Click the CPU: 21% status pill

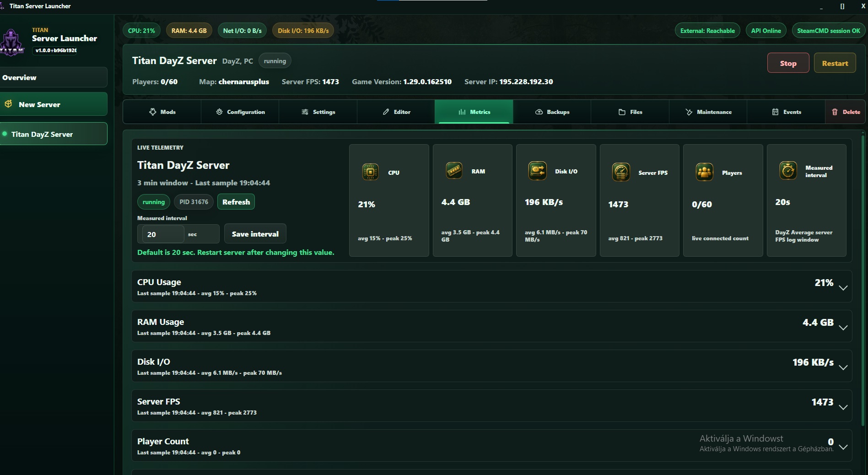(141, 31)
